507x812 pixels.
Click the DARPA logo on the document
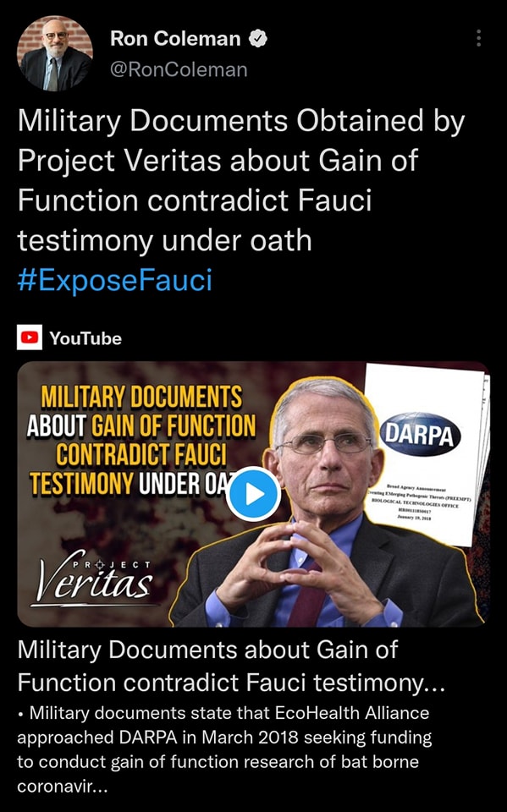click(420, 435)
